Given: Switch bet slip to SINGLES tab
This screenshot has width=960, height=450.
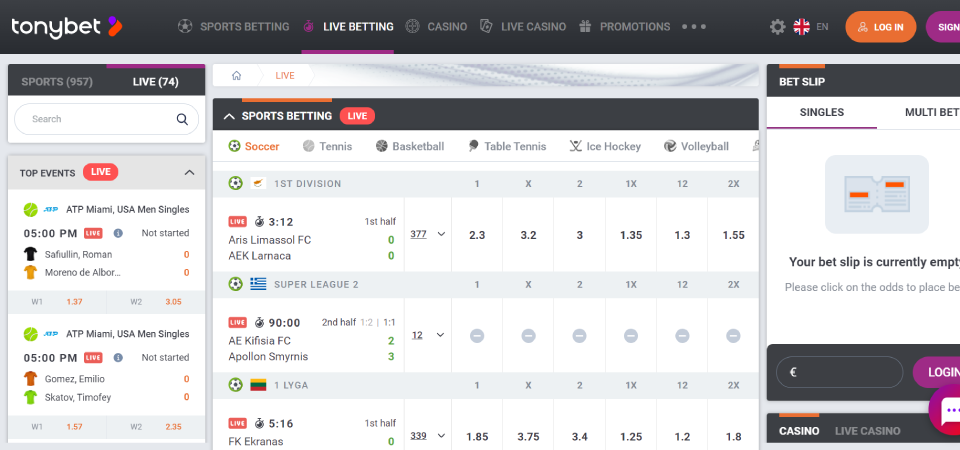Looking at the screenshot, I should 822,113.
